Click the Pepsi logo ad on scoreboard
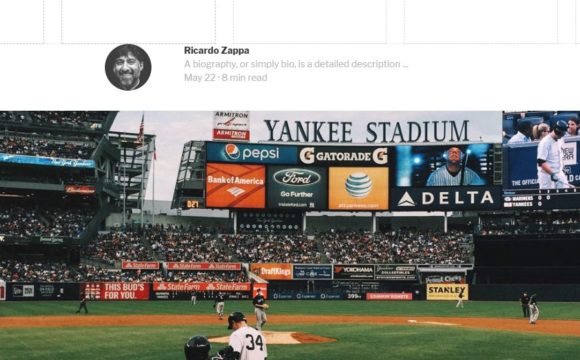This screenshot has width=580, height=360. pos(252,152)
